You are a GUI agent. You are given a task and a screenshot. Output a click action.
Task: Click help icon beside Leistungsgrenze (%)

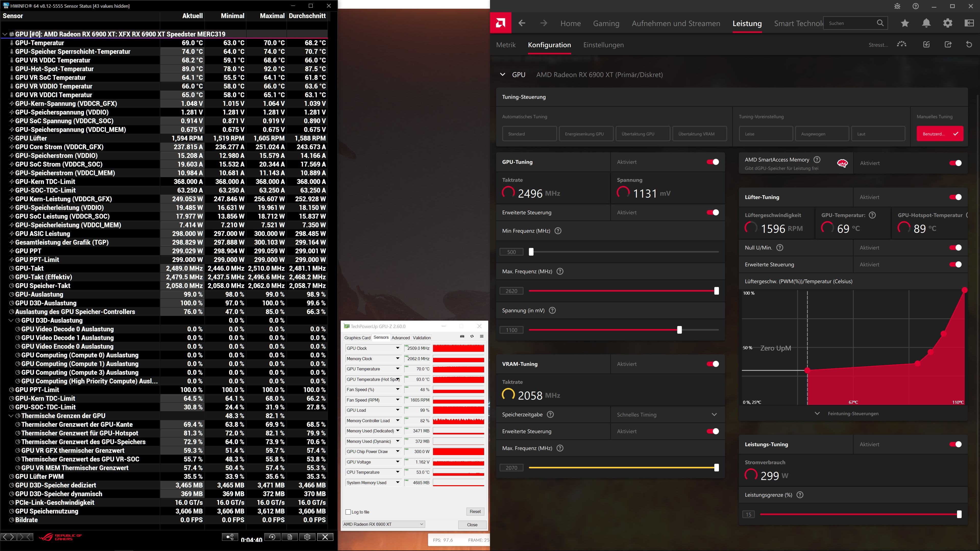pos(800,495)
